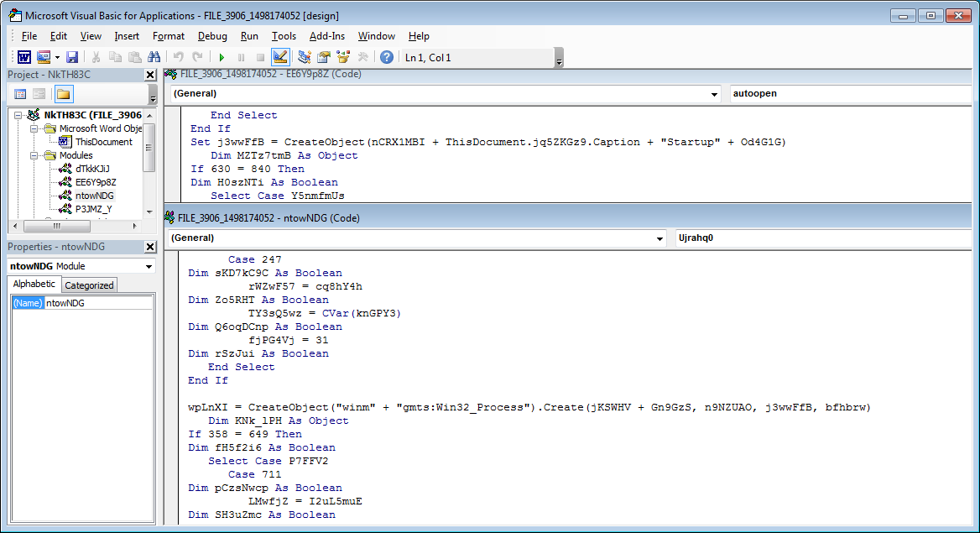Open Find with the binoculars icon

[154, 58]
